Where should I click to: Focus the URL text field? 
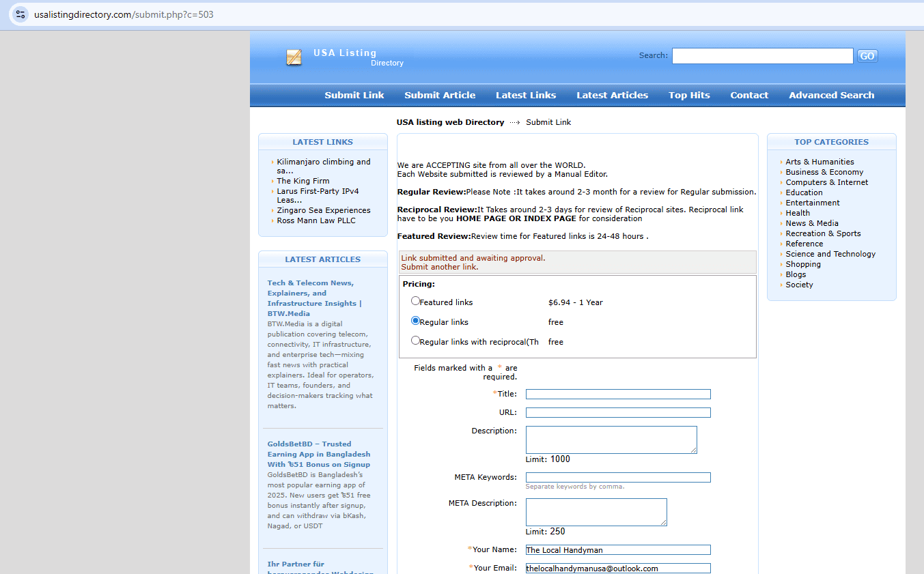tap(617, 413)
